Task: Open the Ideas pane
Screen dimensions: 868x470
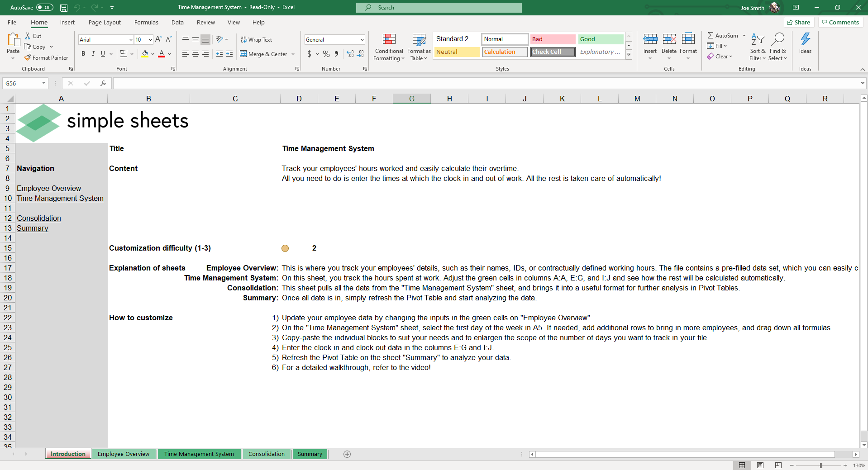Action: [805, 43]
